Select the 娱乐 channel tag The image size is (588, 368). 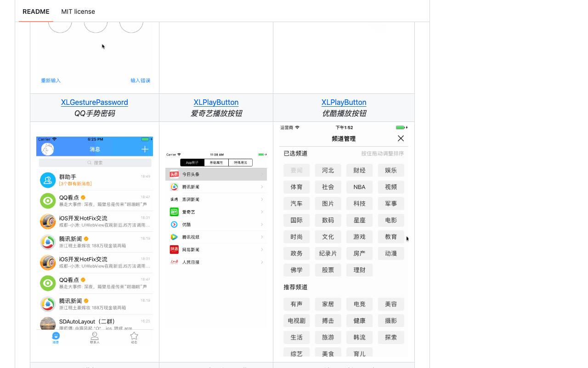click(391, 170)
